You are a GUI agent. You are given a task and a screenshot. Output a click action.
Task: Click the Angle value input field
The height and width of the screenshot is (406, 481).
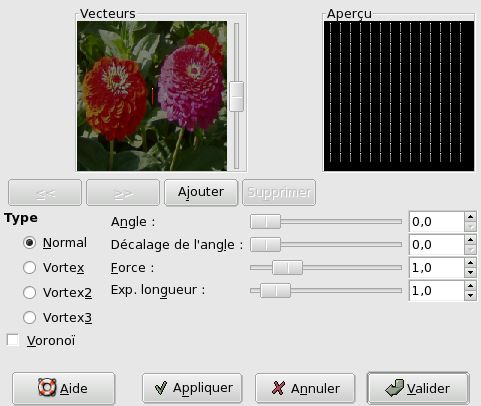(437, 222)
